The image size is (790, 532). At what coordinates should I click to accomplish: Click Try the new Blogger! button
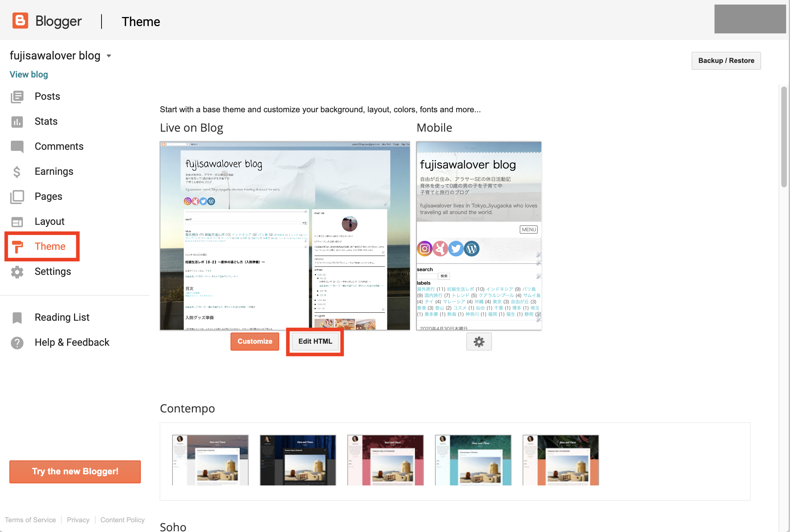click(75, 472)
